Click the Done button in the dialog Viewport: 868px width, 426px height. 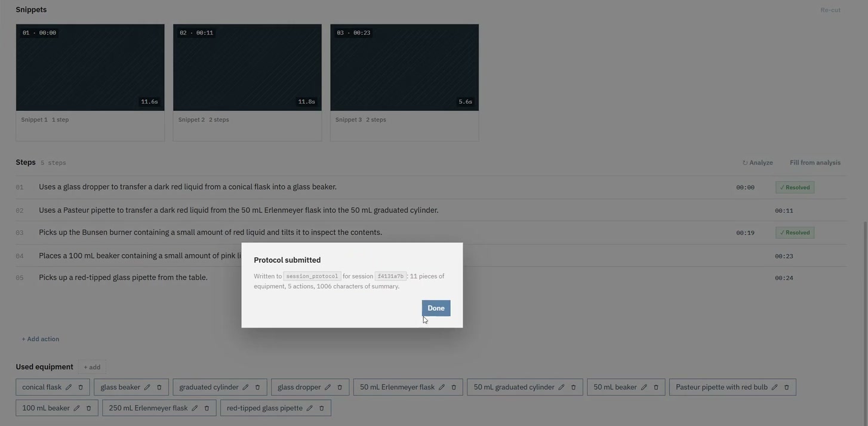click(436, 308)
